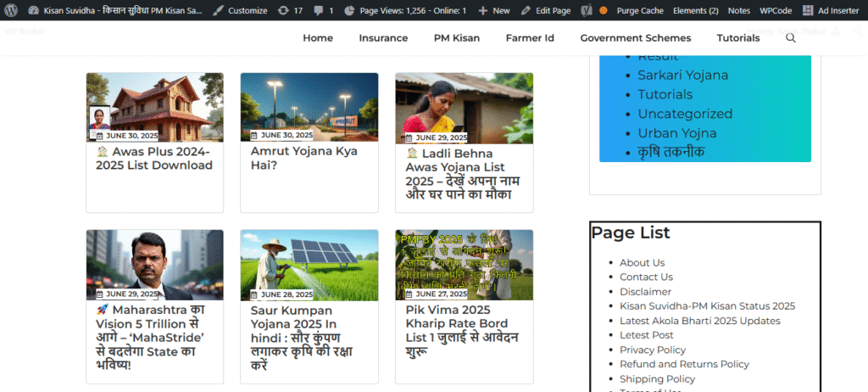868x392 pixels.
Task: Click the Ladli Behna card's June 29 date
Action: (437, 137)
